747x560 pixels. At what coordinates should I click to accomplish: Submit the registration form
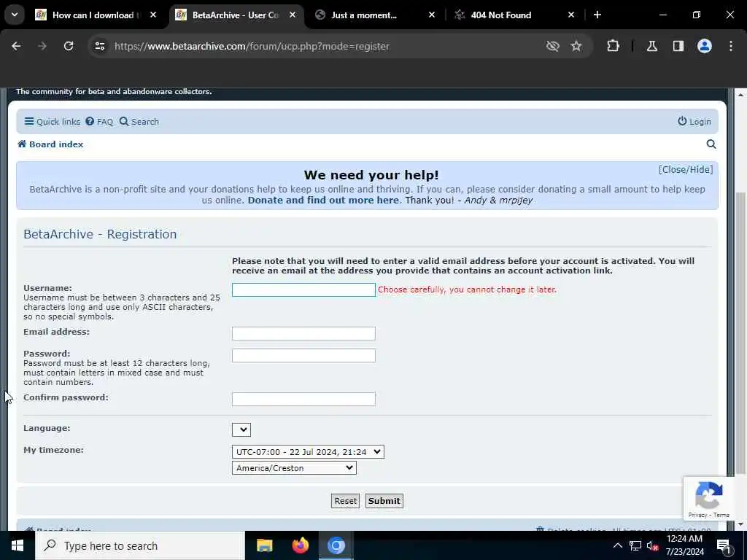[384, 501]
